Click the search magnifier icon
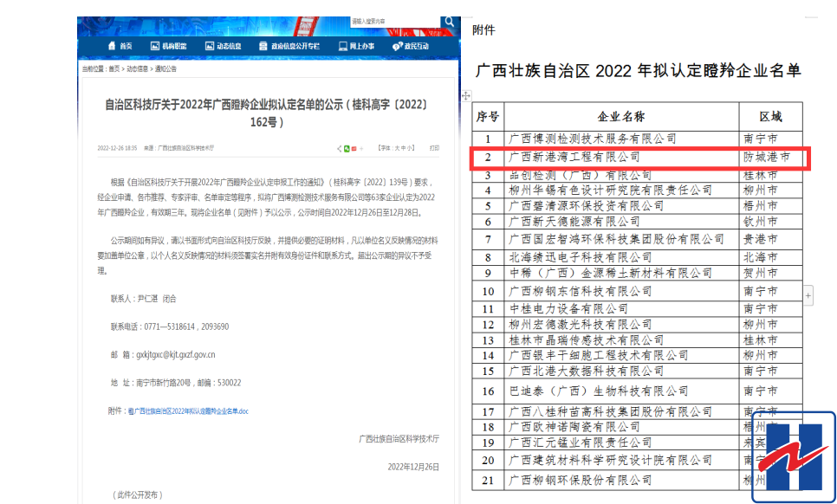 pos(449,22)
